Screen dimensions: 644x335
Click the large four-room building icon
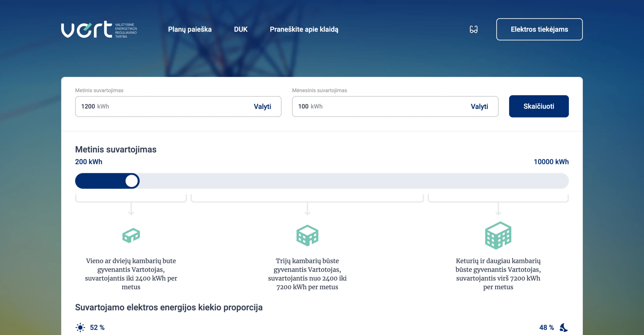[x=498, y=235]
